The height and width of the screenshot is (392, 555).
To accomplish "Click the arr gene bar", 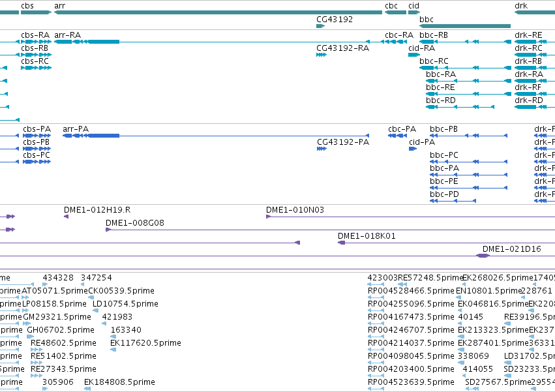I will click(x=218, y=12).
